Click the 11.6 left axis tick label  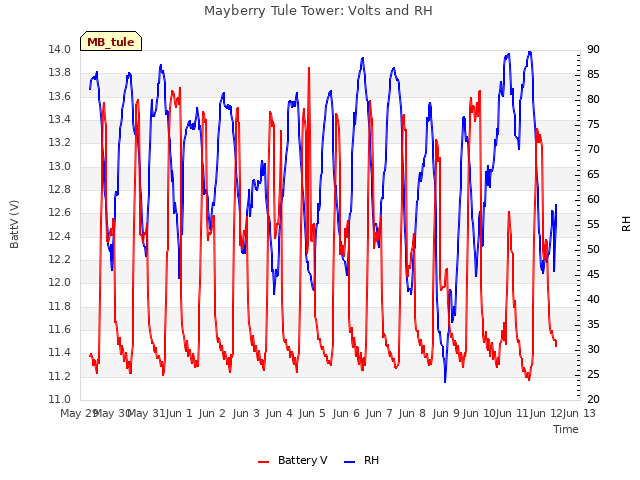59,329
